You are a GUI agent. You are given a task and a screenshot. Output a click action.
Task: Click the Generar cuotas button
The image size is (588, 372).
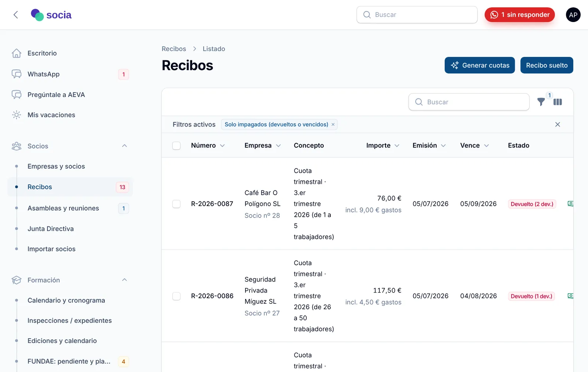click(480, 65)
